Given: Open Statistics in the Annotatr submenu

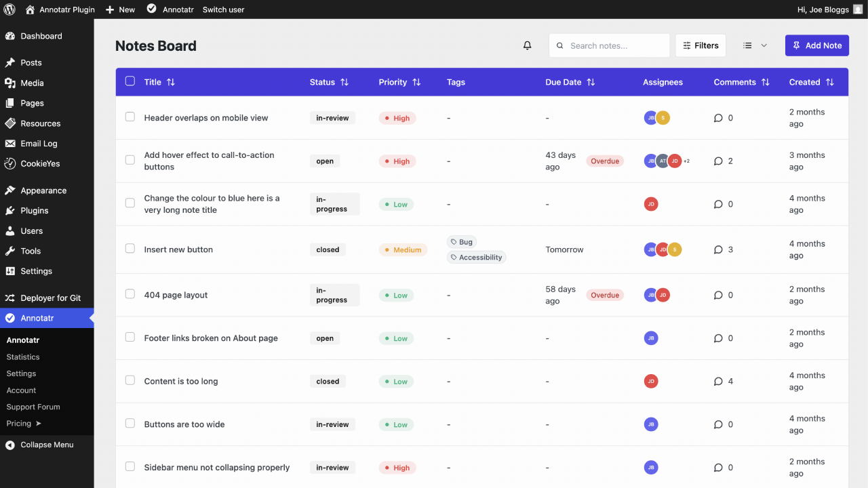Looking at the screenshot, I should pyautogui.click(x=23, y=357).
